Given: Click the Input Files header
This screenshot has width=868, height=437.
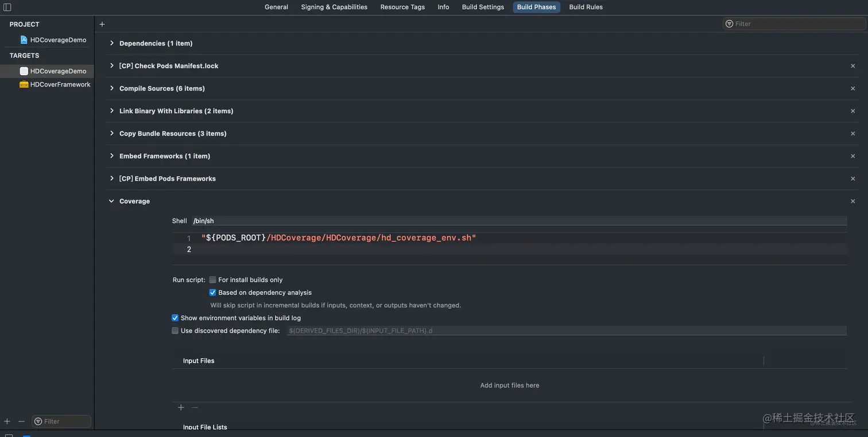Looking at the screenshot, I should point(199,361).
